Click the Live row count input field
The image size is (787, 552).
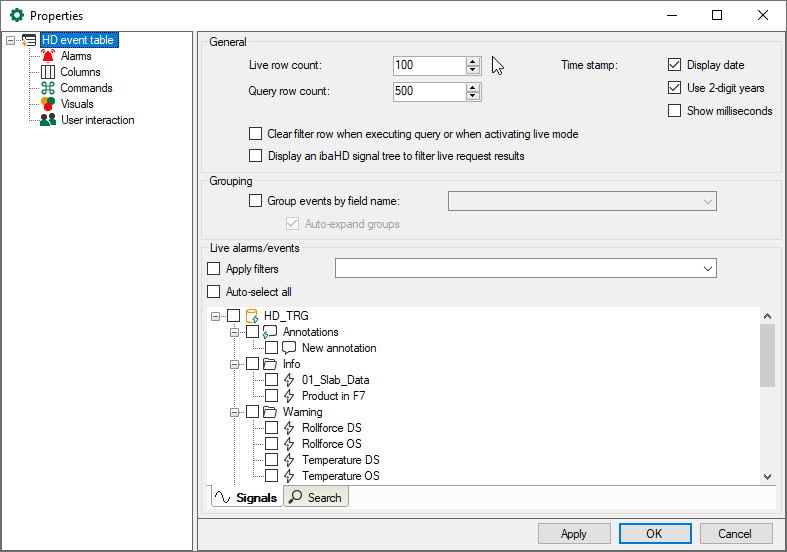(429, 65)
